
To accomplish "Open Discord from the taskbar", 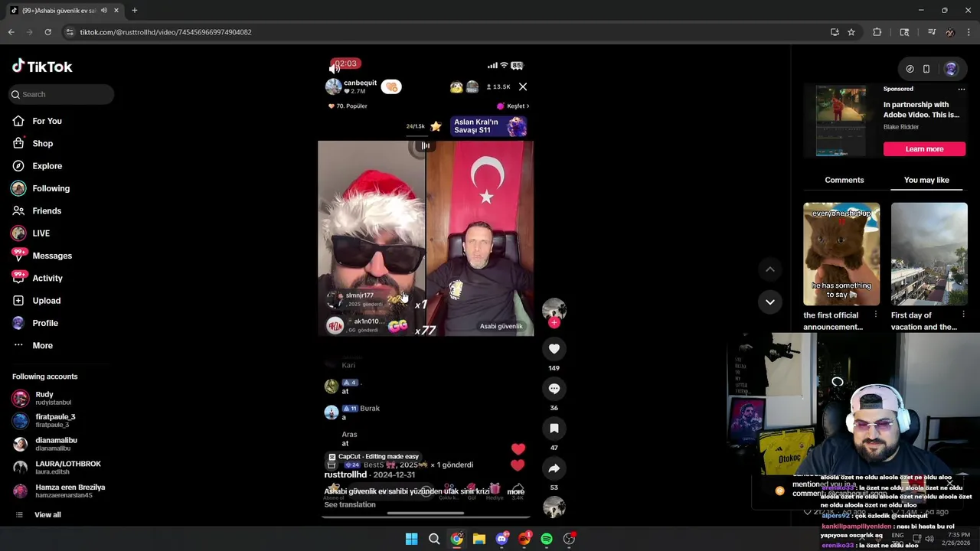I will 502,539.
